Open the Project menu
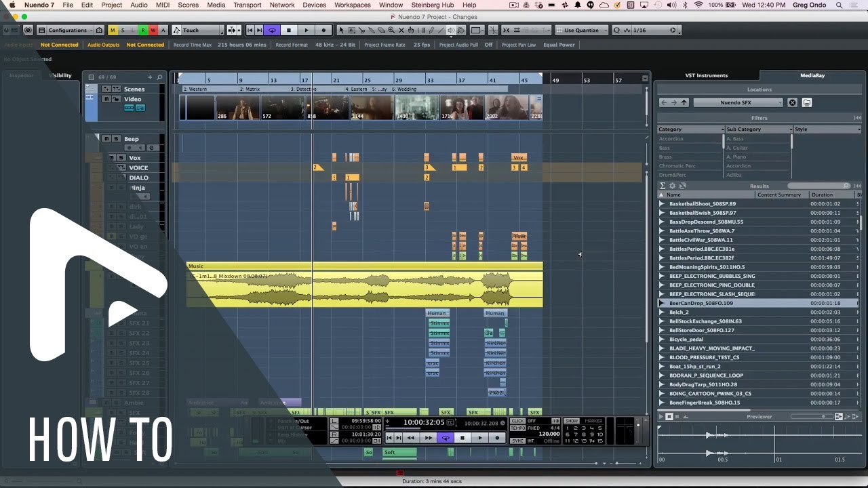This screenshot has width=868, height=488. coord(112,5)
